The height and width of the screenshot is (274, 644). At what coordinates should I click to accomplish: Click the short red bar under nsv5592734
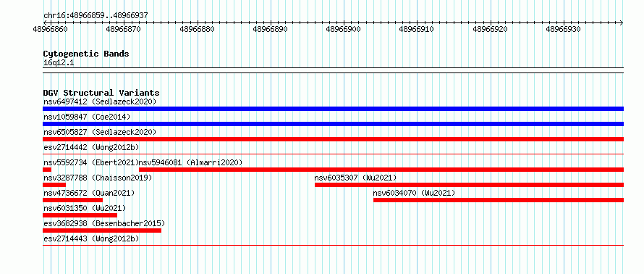point(47,170)
